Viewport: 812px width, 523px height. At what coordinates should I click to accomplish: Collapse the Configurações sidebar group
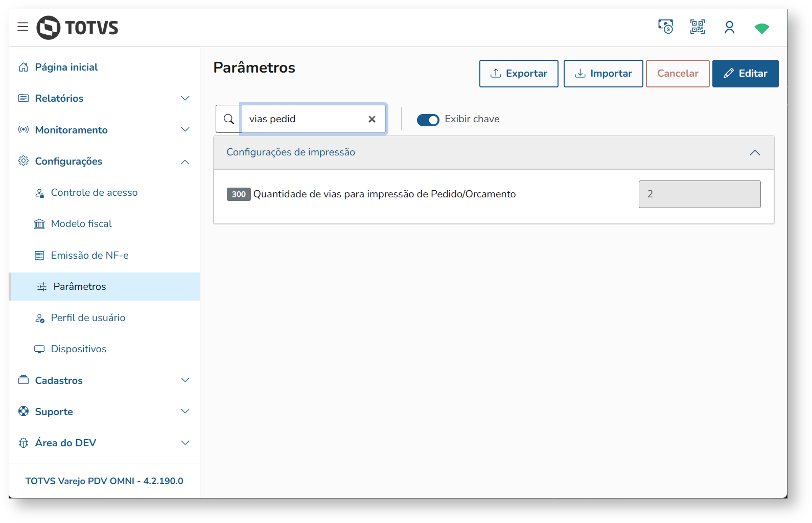(x=185, y=162)
